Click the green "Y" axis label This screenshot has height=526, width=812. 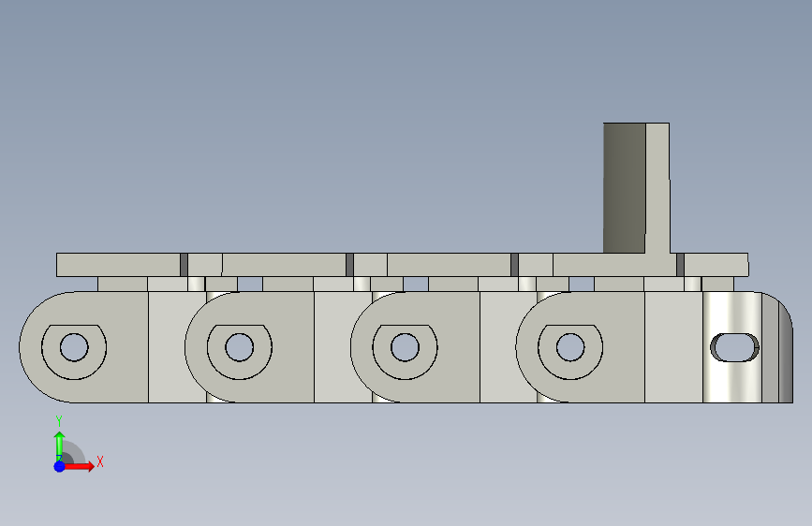point(59,421)
